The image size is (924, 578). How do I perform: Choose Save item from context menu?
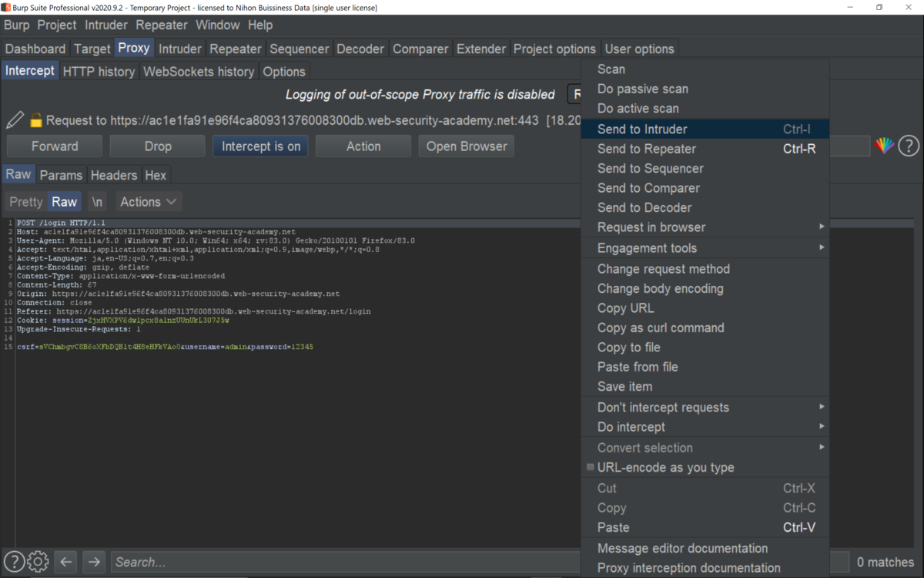tap(705, 387)
